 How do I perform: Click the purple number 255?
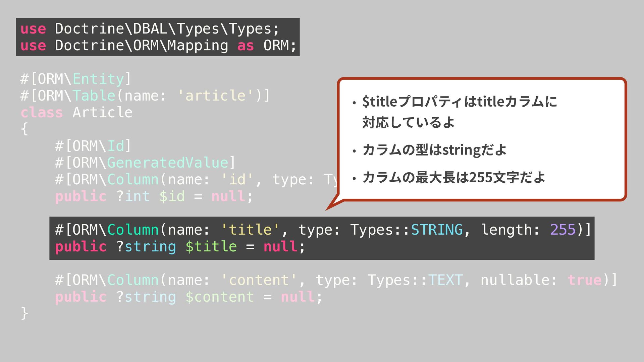(562, 230)
